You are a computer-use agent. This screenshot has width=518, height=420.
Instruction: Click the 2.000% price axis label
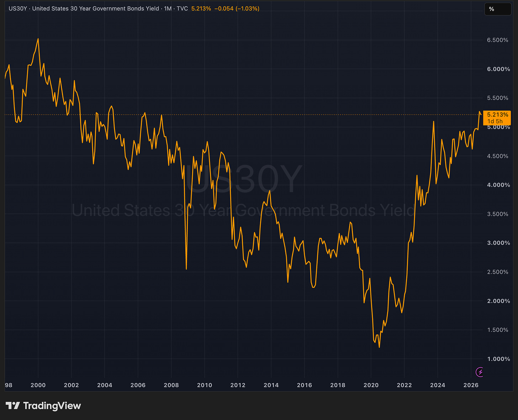(498, 301)
